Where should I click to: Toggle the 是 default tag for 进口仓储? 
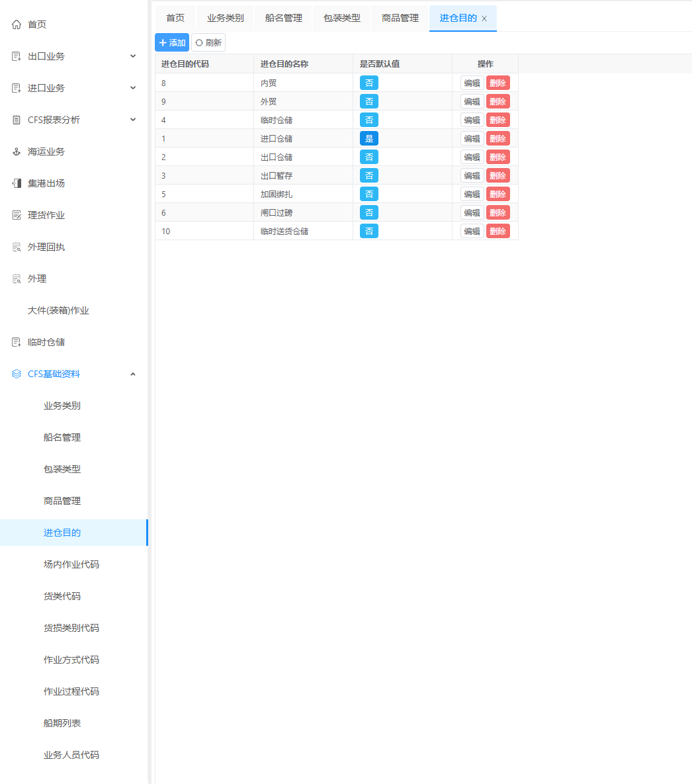pyautogui.click(x=368, y=138)
